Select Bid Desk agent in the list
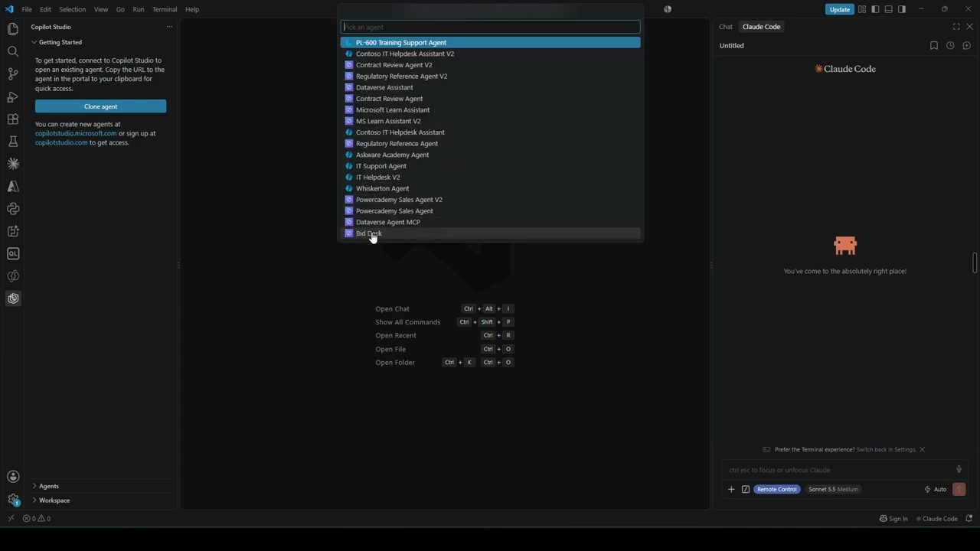This screenshot has width=980, height=551. (x=490, y=233)
